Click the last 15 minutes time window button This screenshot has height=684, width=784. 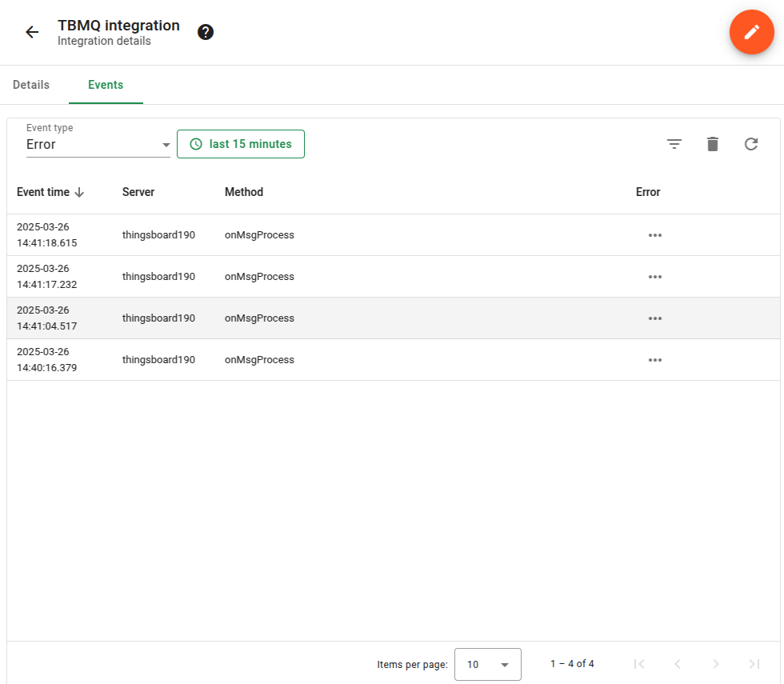[x=241, y=144]
